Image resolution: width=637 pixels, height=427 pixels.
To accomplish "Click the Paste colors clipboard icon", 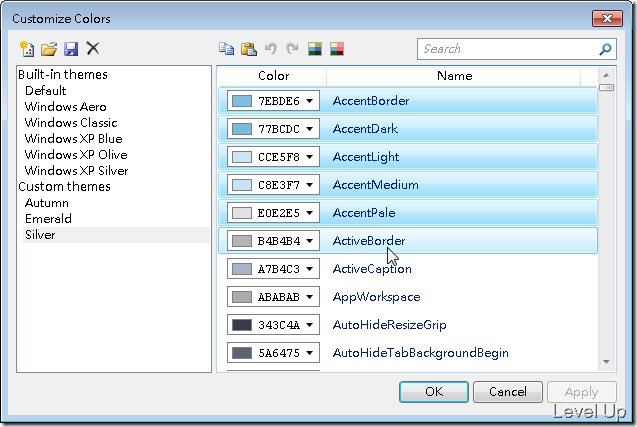I will pyautogui.click(x=249, y=49).
